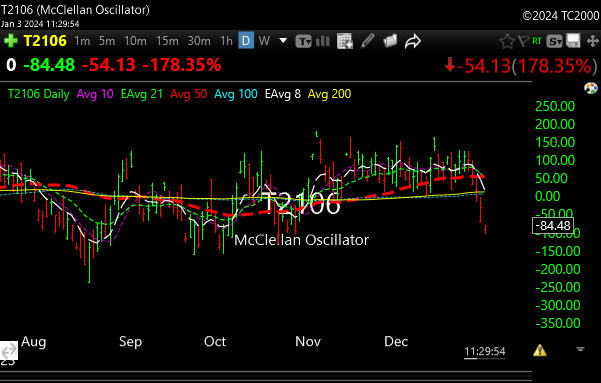Click the EAvg 21 indicator label
This screenshot has height=383, width=601.
[x=142, y=94]
